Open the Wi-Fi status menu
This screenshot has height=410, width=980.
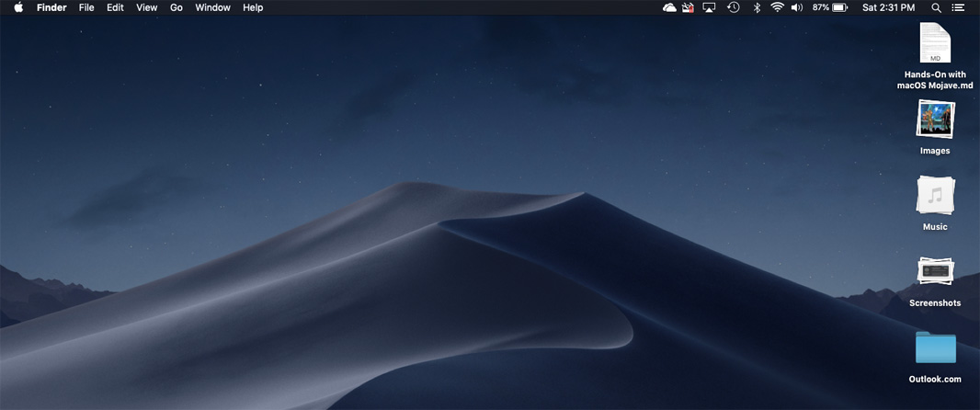click(777, 7)
